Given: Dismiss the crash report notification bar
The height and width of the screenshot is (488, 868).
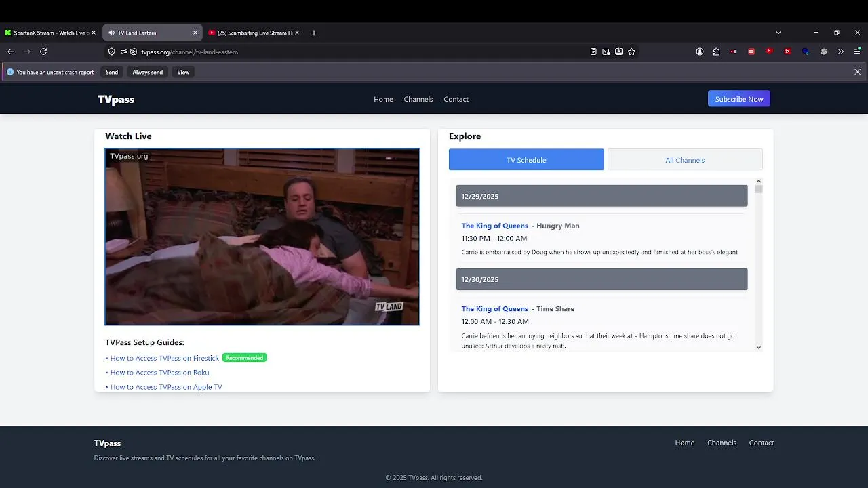Looking at the screenshot, I should (x=857, y=72).
